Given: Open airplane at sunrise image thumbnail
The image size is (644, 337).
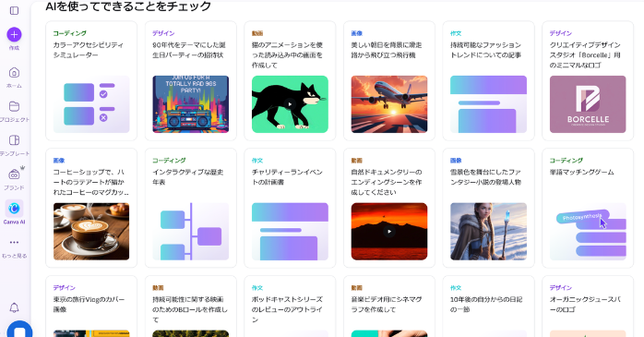Looking at the screenshot, I should pos(389,104).
